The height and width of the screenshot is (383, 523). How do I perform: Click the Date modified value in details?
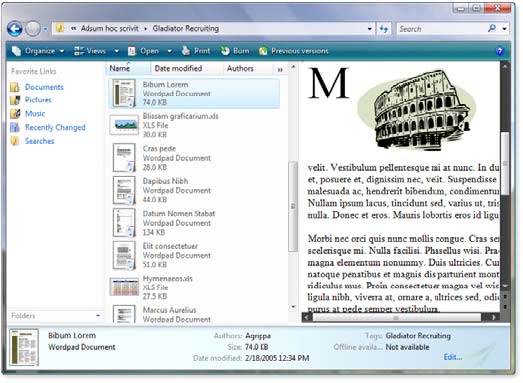tap(277, 358)
